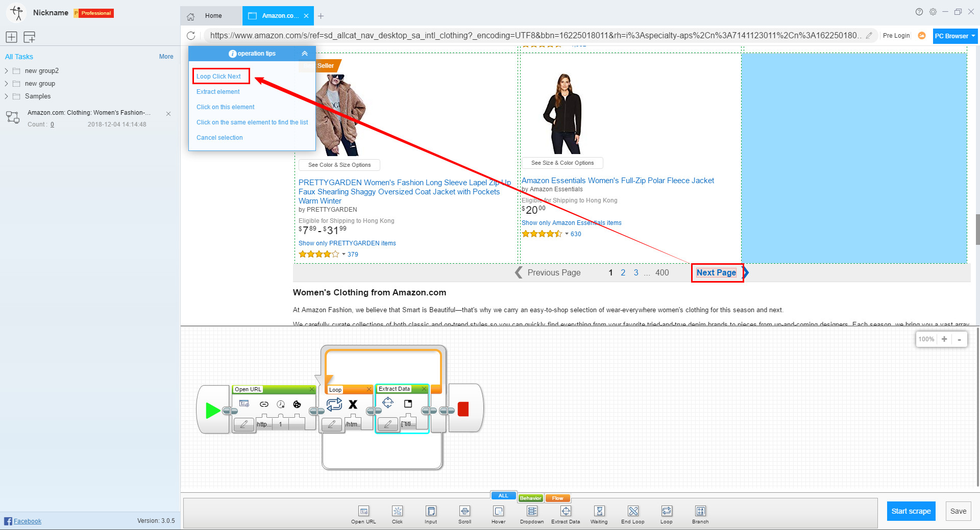Screen dimensions: 980x530
Task: Open settings gear in title bar
Action: point(933,12)
